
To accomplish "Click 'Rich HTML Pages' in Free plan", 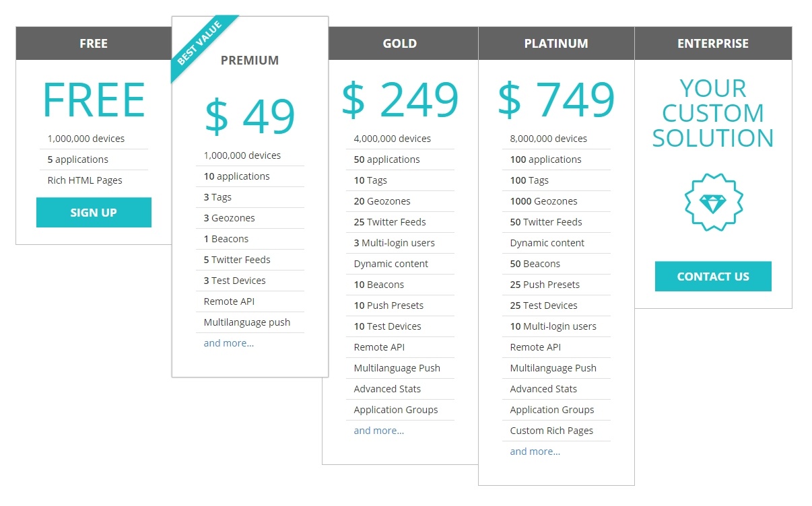I will click(x=85, y=180).
